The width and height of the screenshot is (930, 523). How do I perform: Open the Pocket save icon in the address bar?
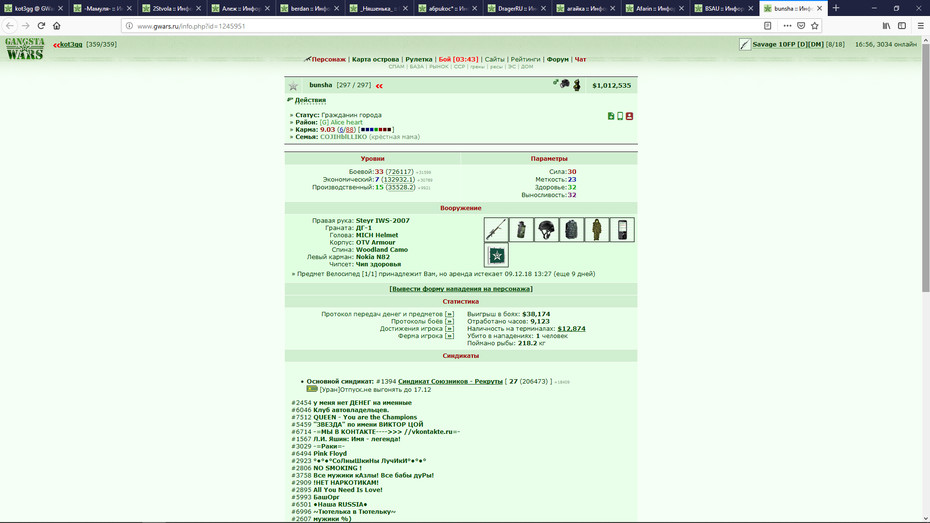tap(801, 25)
